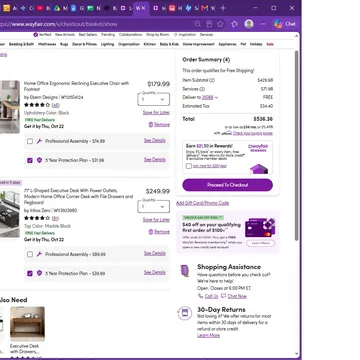
Task: Click Learn More on the credit card offer
Action: tap(261, 243)
